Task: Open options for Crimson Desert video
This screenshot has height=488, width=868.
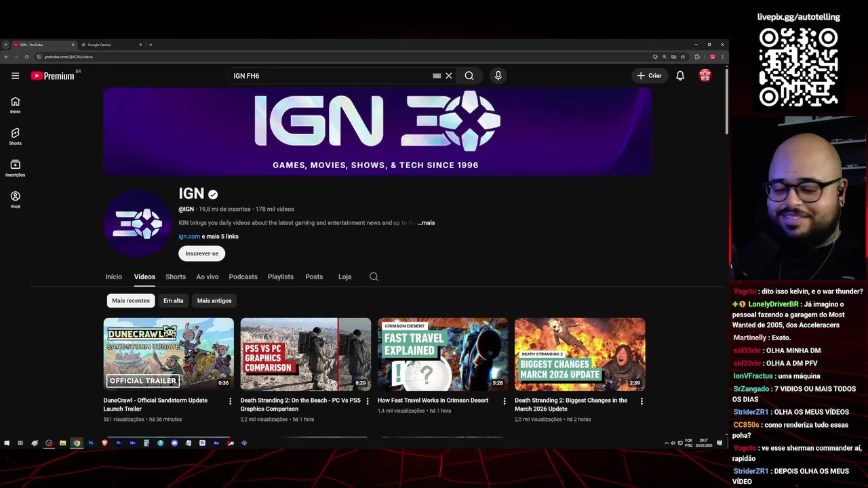Action: 505,401
